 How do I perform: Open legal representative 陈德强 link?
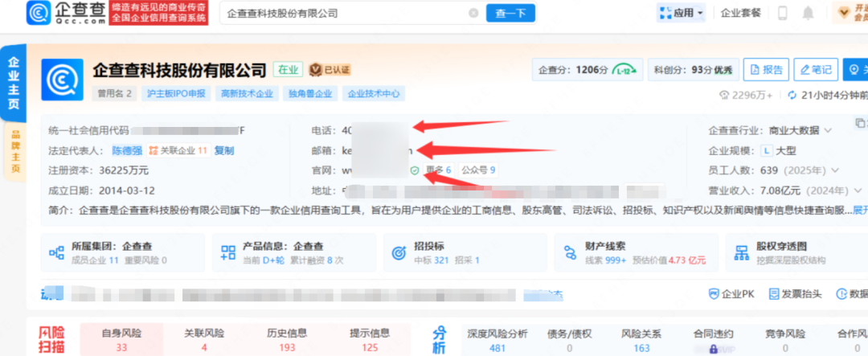point(127,150)
